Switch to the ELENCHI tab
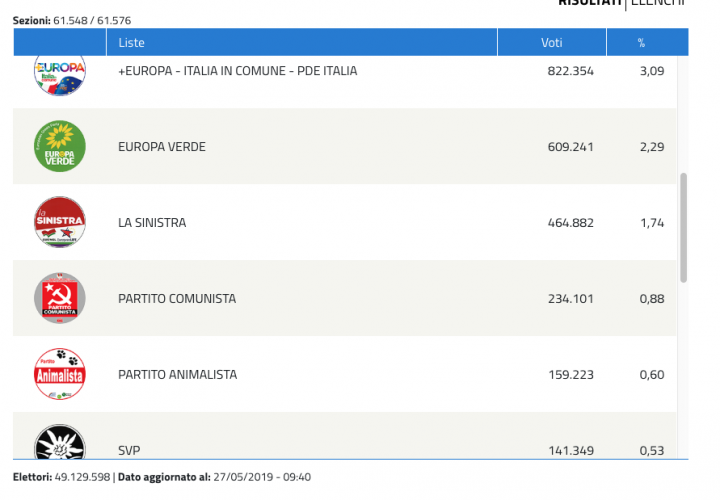The width and height of the screenshot is (720, 500). tap(659, 4)
